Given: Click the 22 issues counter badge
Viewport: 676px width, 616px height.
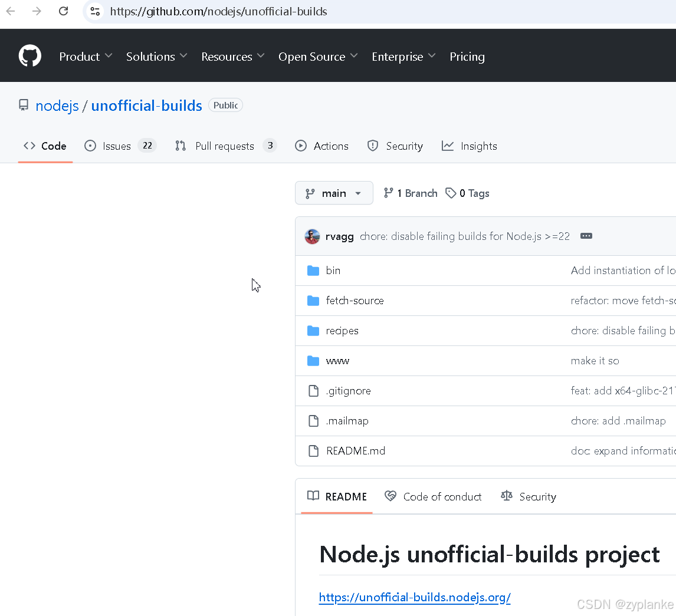Looking at the screenshot, I should click(147, 146).
